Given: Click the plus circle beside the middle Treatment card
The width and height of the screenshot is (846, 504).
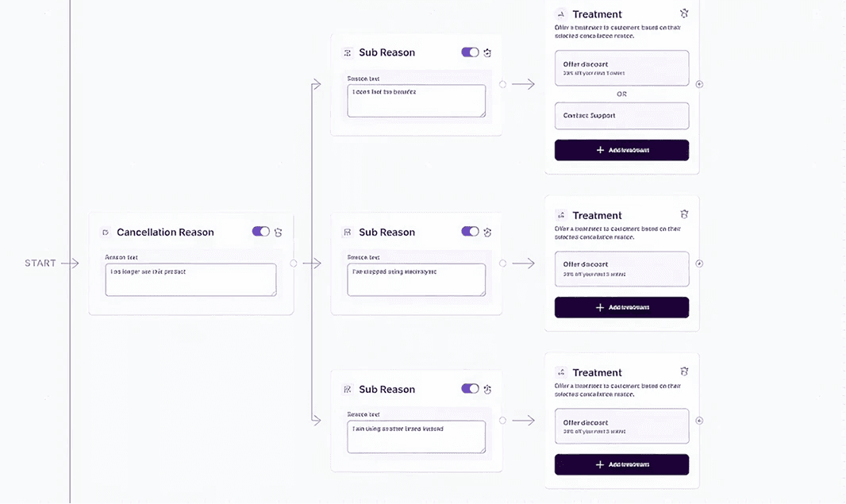Looking at the screenshot, I should pos(699,264).
